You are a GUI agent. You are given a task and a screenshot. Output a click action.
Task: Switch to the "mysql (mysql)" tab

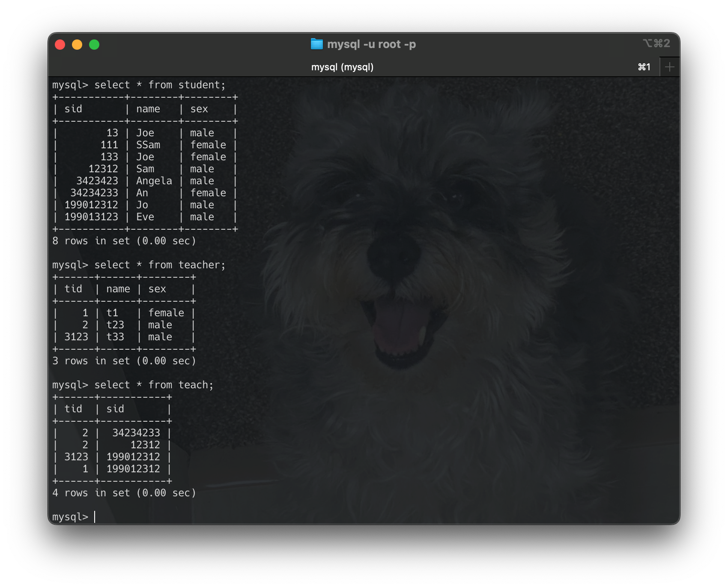pyautogui.click(x=343, y=67)
